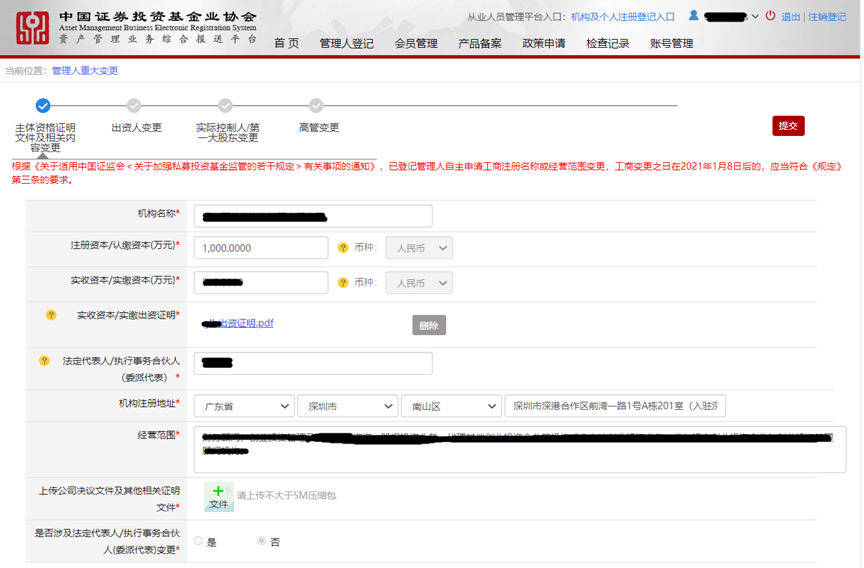Screen dimensions: 864x568
Task: Click 退出 link
Action: click(x=790, y=17)
